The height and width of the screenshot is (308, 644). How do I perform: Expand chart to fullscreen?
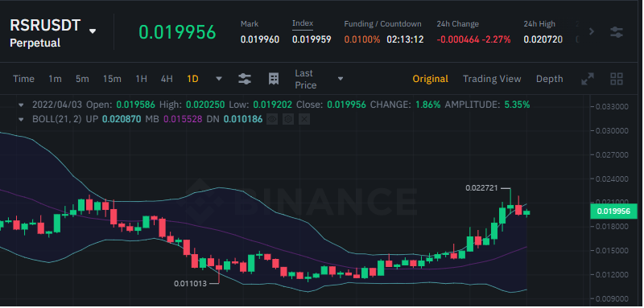tap(588, 79)
